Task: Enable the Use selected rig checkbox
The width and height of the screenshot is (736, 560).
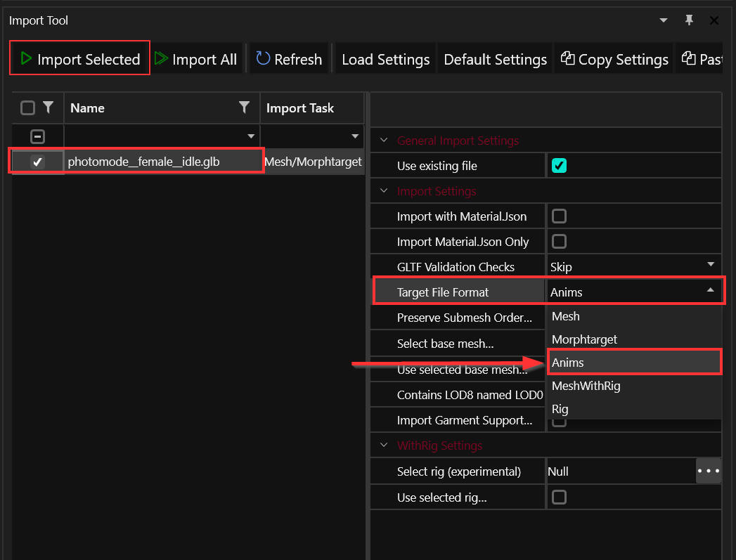Action: 559,497
